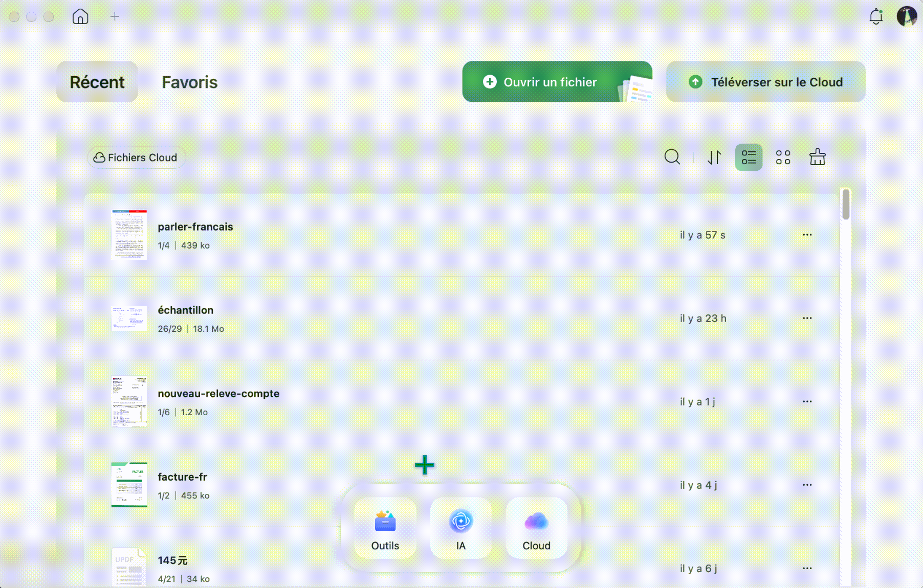This screenshot has height=588, width=923.
Task: Open a new tab with plus icon
Action: click(x=115, y=16)
